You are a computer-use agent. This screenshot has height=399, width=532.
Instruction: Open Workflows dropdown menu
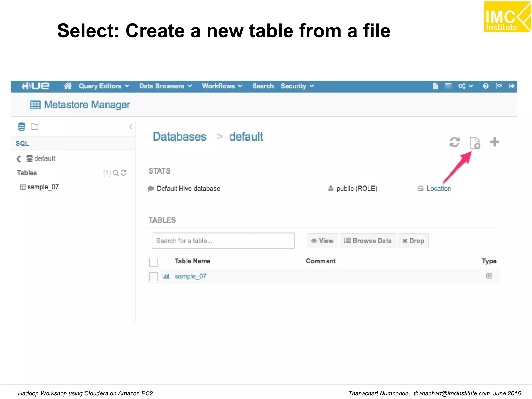click(222, 86)
